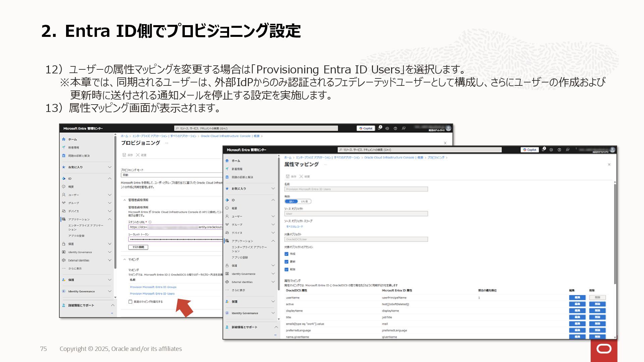The image size is (644, 362).
Task: Click Attribute Mapping window vertical scrollbar
Action: (x=615, y=233)
